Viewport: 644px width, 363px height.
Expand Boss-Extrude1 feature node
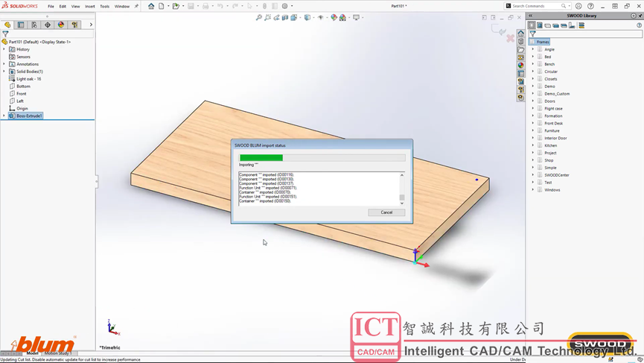[4, 116]
